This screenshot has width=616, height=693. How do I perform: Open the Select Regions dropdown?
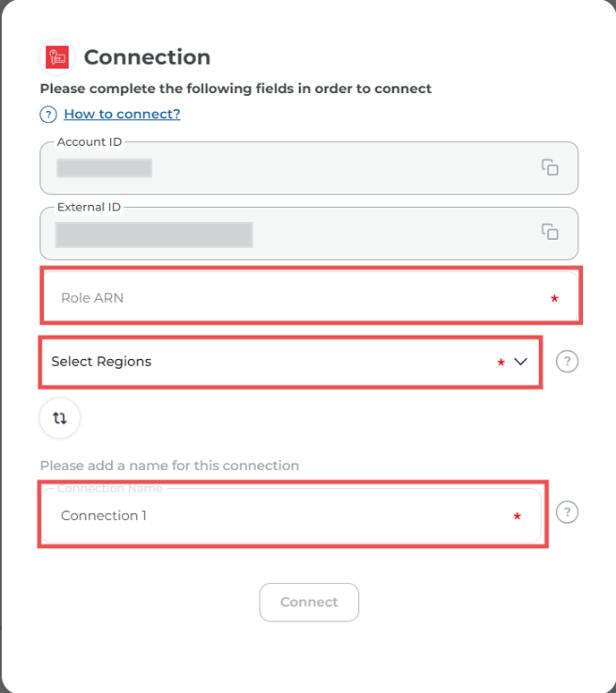coord(290,362)
